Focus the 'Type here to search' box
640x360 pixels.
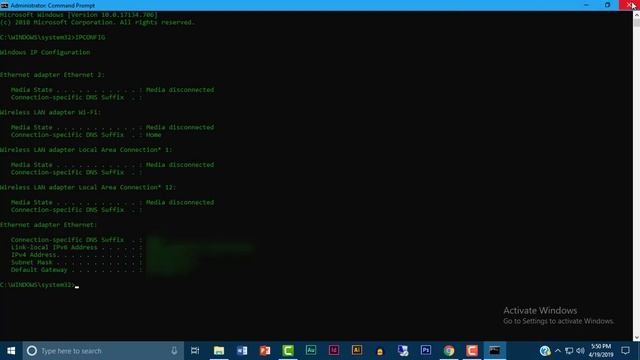(103, 351)
